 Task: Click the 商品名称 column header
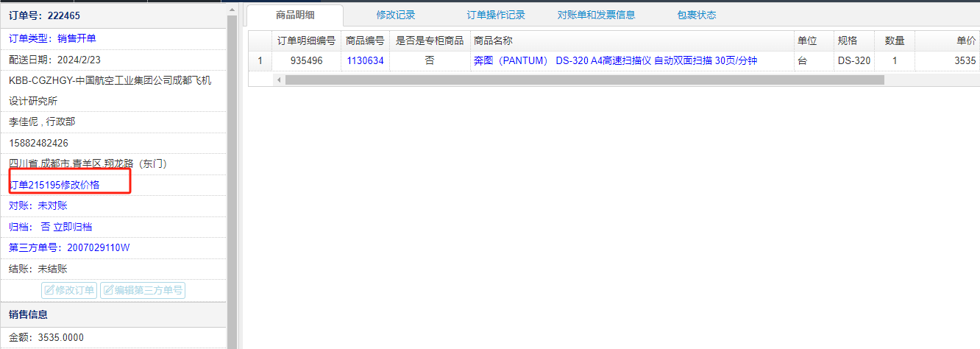[631, 40]
